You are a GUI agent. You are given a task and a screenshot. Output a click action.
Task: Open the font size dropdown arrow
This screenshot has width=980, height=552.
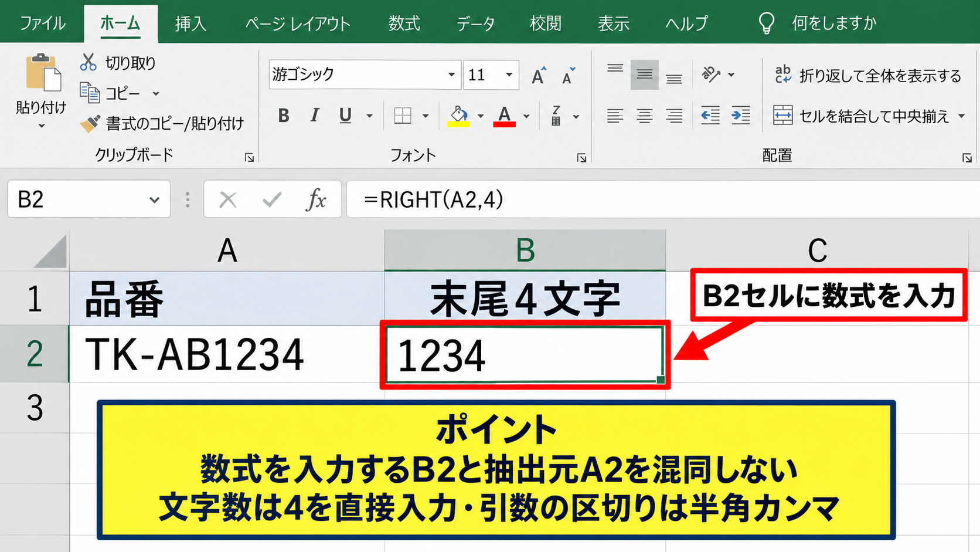(x=509, y=74)
